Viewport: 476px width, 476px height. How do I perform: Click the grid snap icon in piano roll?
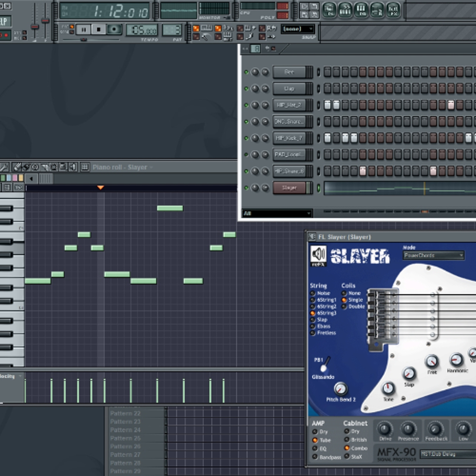(x=85, y=167)
